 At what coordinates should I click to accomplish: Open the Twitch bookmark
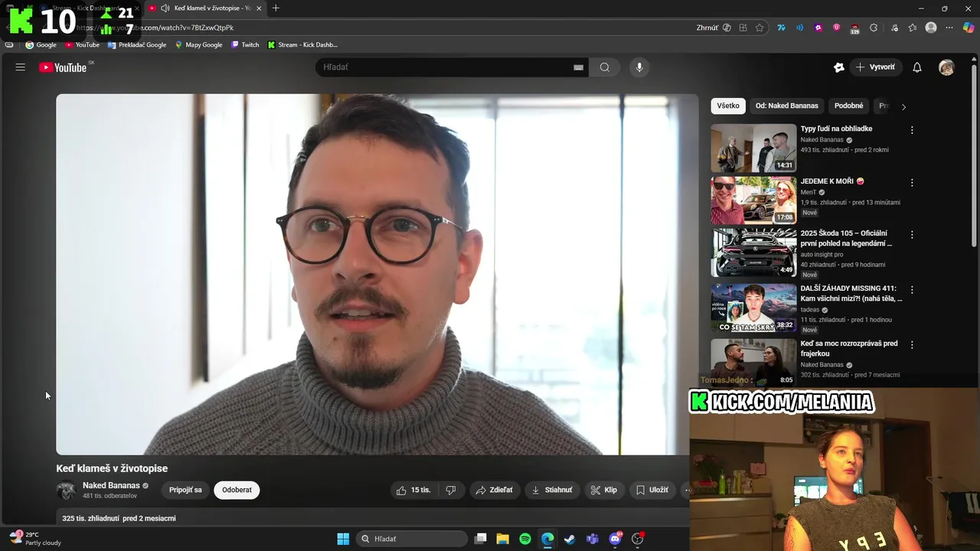pyautogui.click(x=245, y=45)
